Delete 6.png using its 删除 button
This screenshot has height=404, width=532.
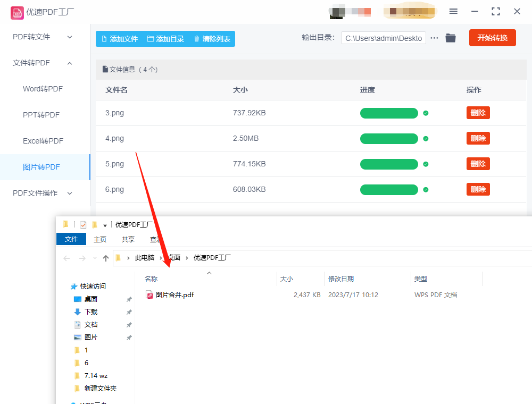(x=478, y=189)
